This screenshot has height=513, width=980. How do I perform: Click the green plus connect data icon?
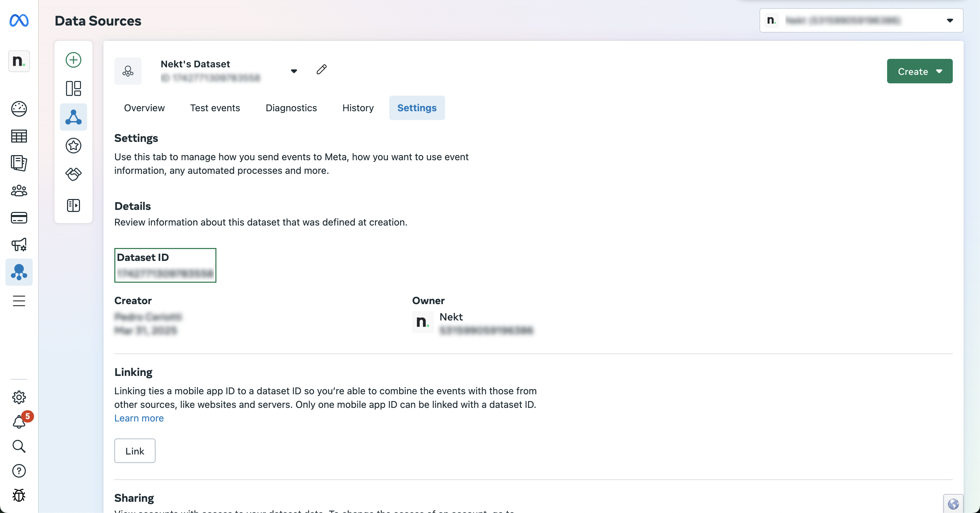click(x=73, y=60)
